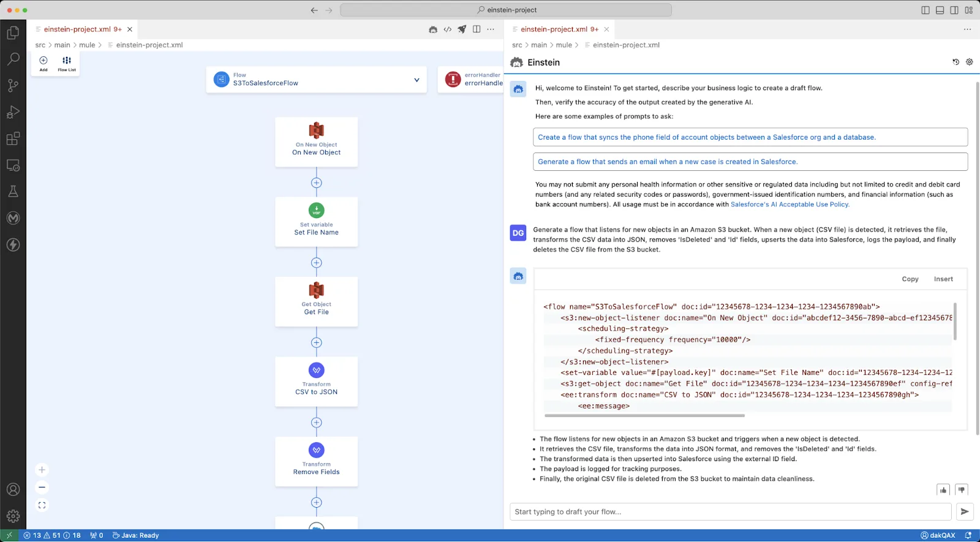Viewport: 980px width, 542px height.
Task: Use the send email on new case example prompt
Action: [750, 162]
